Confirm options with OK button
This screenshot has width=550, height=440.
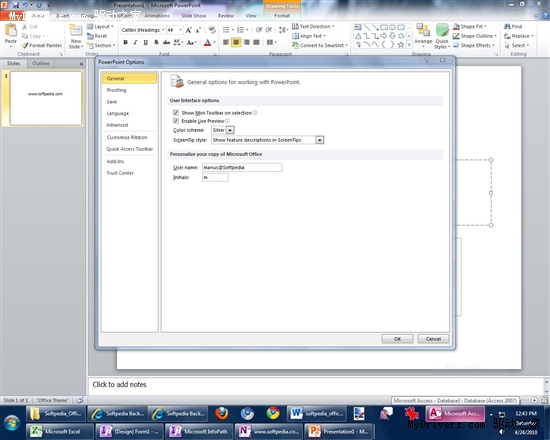coord(397,339)
